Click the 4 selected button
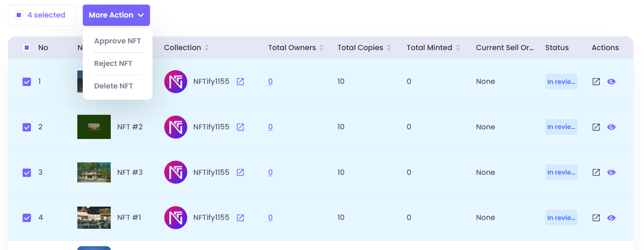 [42, 15]
